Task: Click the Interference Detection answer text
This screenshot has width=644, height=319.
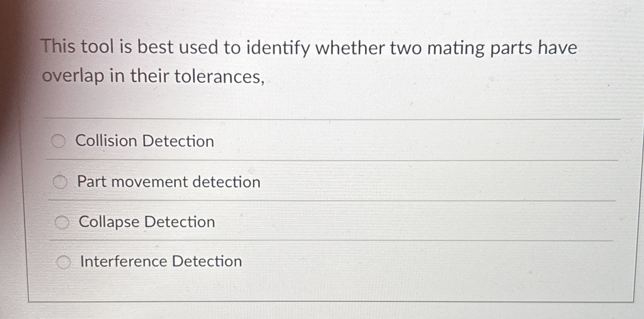Action: point(160,261)
